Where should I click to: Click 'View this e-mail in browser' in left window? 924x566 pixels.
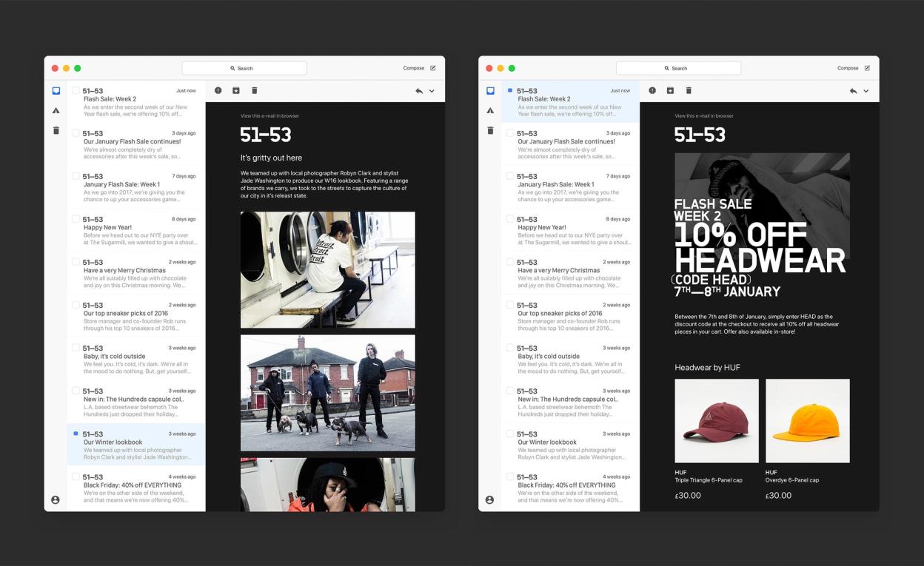pyautogui.click(x=269, y=116)
